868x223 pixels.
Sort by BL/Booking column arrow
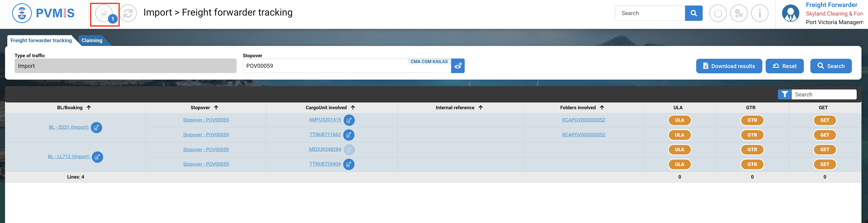pyautogui.click(x=89, y=108)
